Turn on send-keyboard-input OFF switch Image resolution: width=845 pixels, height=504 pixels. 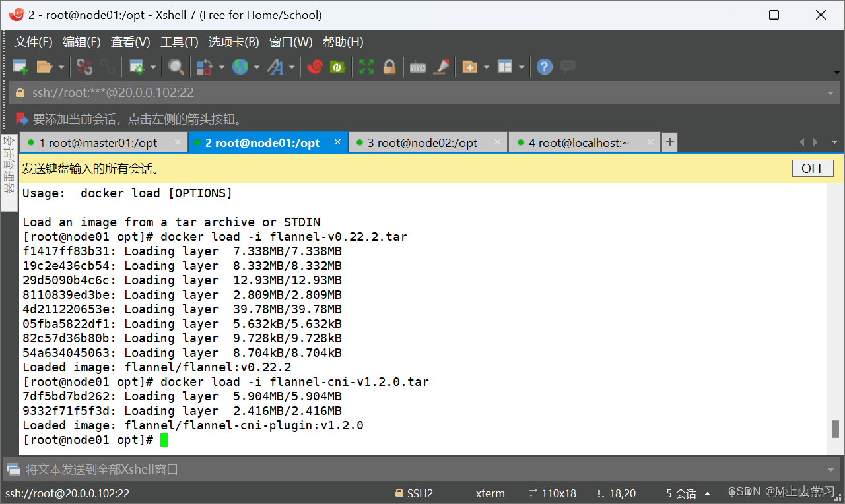click(813, 168)
